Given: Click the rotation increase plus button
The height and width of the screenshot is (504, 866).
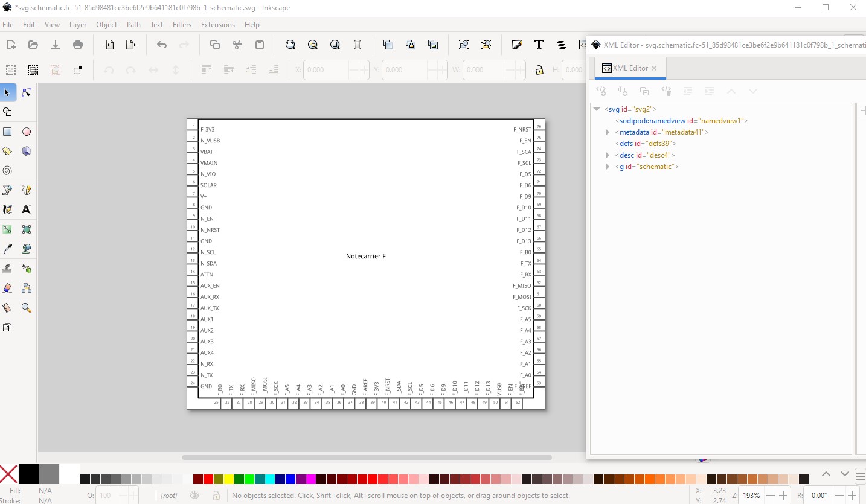Looking at the screenshot, I should click(x=853, y=496).
